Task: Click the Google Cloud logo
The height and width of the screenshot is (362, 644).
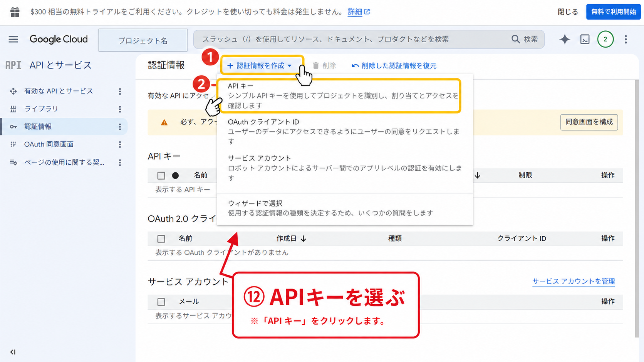Action: 59,39
